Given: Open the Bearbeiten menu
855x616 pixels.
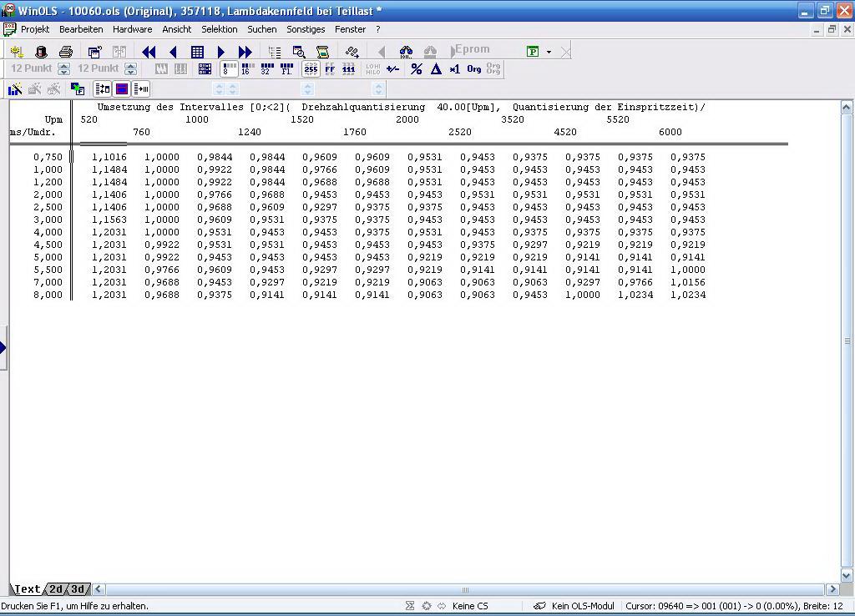Looking at the screenshot, I should click(x=81, y=29).
